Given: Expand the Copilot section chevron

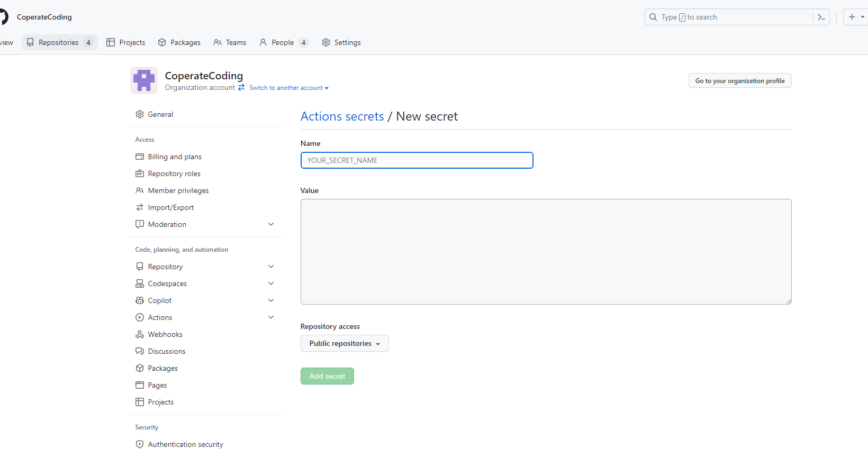Looking at the screenshot, I should 271,300.
